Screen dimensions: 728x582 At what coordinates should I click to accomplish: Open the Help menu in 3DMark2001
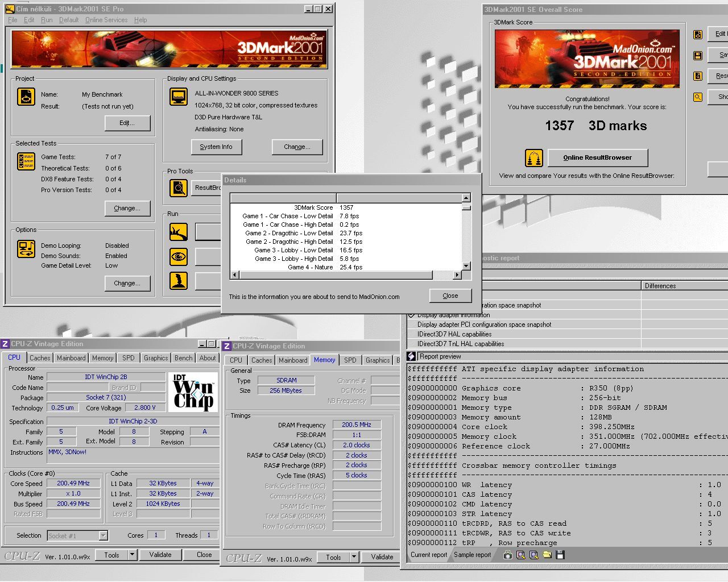(x=140, y=20)
